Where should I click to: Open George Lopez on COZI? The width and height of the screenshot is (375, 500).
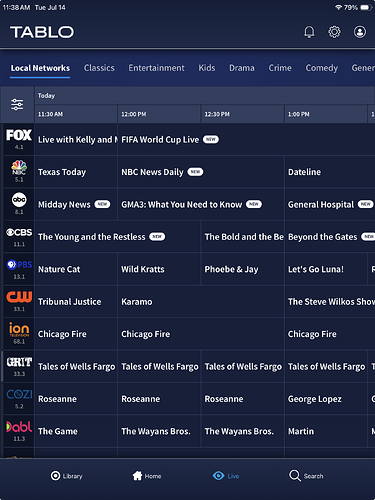pyautogui.click(x=326, y=399)
